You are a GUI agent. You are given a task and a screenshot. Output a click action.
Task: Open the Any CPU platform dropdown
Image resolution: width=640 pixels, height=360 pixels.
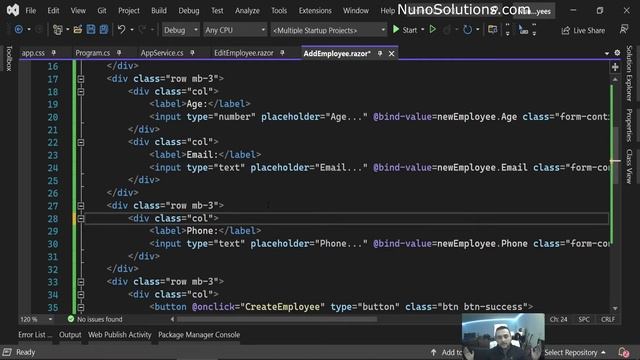point(235,30)
